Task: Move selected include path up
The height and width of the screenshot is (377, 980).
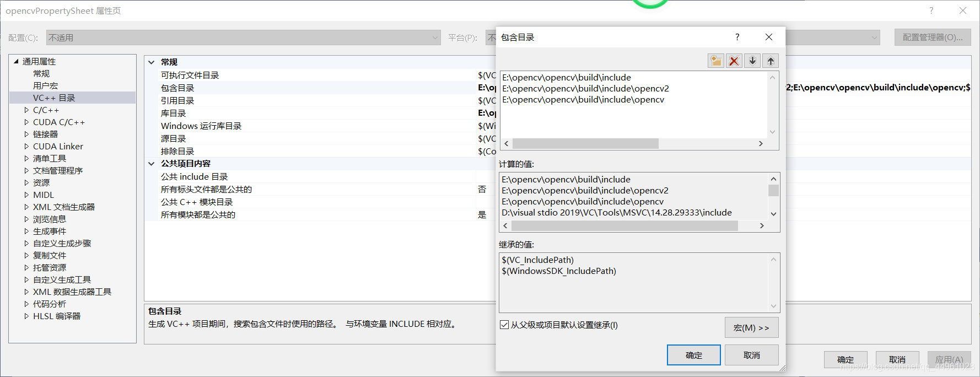Action: point(771,61)
